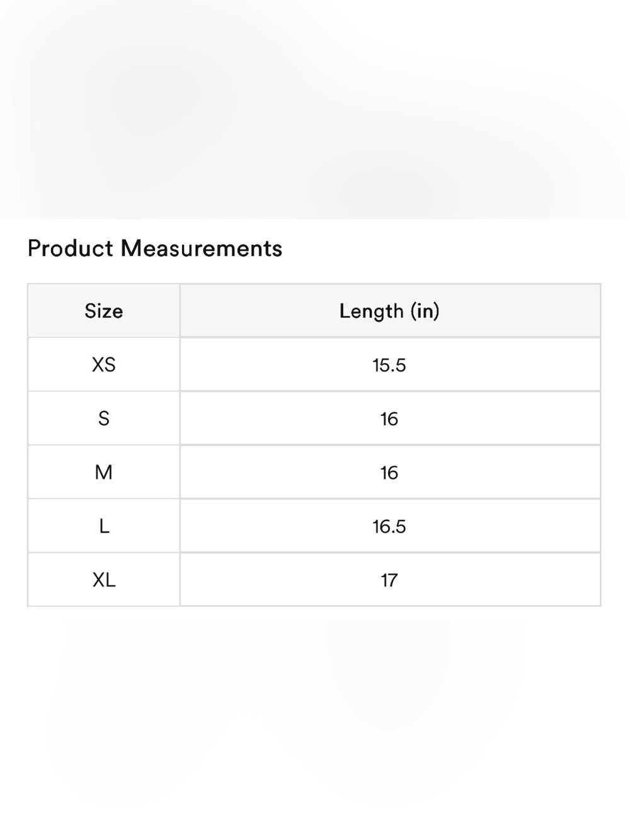Screen dimensions: 630x840
Task: Click the word Length in the header
Action: [x=372, y=311]
